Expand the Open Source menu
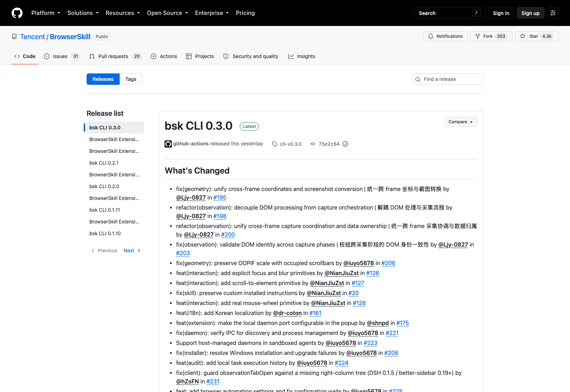The height and width of the screenshot is (392, 570). tap(167, 13)
